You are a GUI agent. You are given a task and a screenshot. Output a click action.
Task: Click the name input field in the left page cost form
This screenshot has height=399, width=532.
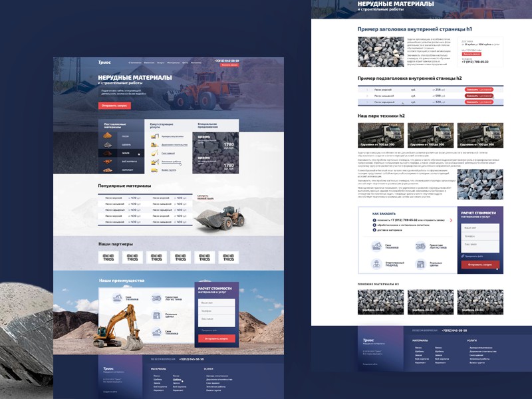(217, 303)
